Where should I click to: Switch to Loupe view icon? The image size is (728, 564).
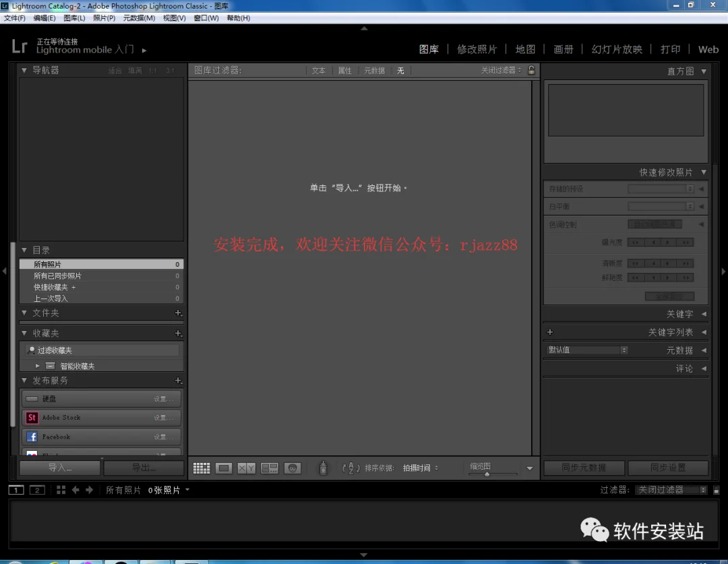pos(223,468)
